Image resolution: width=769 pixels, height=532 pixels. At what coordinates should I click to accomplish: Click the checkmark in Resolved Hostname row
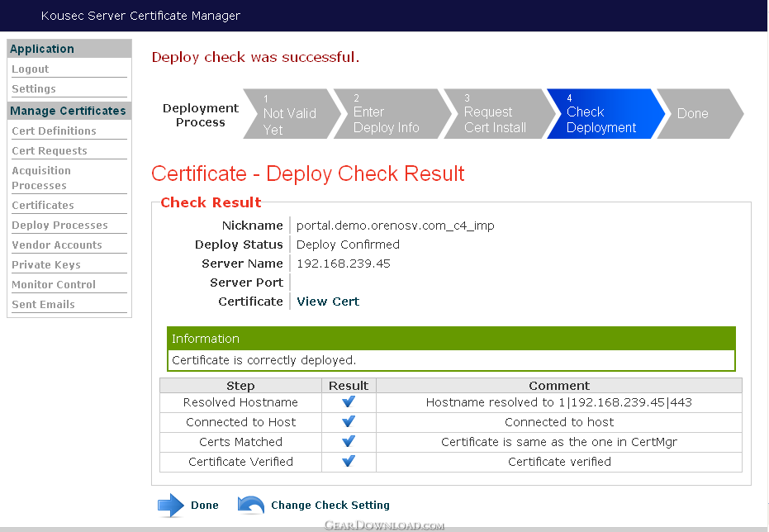tap(349, 402)
